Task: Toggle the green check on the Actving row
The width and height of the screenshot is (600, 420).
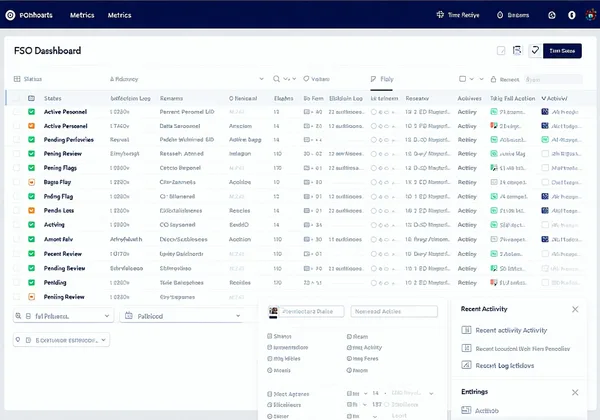Action: pyautogui.click(x=31, y=225)
